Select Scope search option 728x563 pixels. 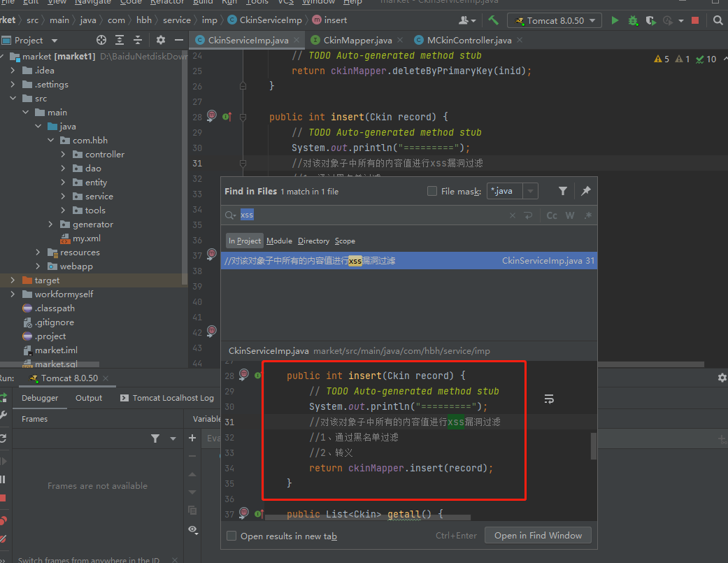[x=345, y=241]
